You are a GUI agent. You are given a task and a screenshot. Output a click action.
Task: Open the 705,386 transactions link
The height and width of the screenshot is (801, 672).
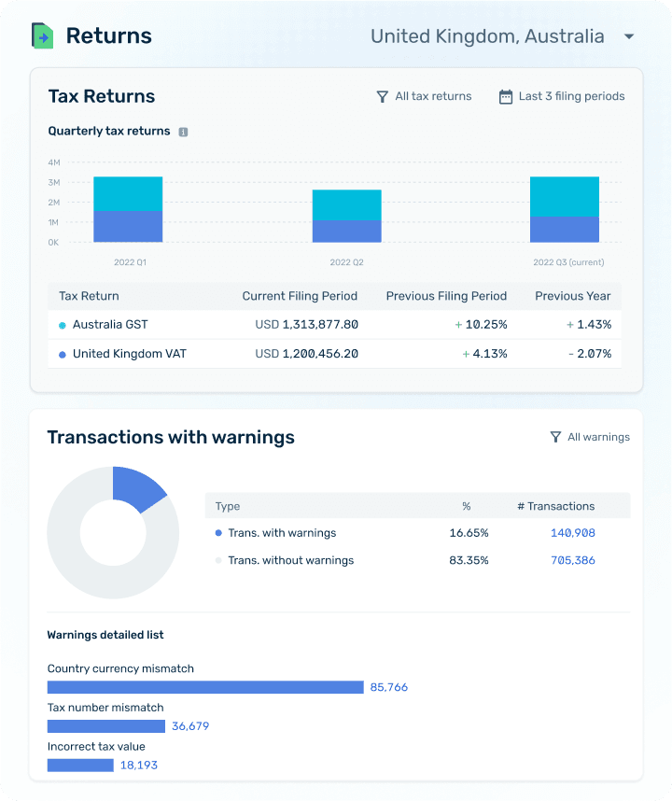573,560
